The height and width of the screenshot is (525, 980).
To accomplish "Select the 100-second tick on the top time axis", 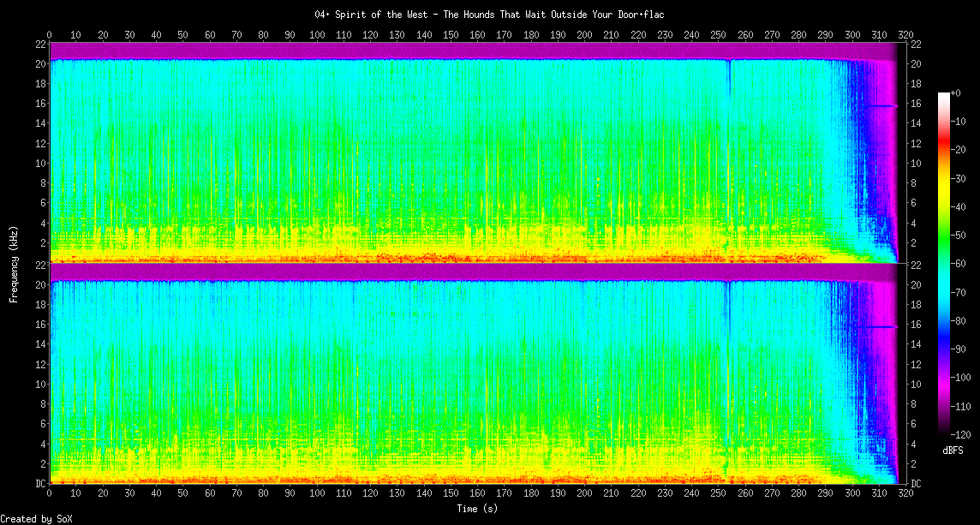I will click(x=317, y=35).
